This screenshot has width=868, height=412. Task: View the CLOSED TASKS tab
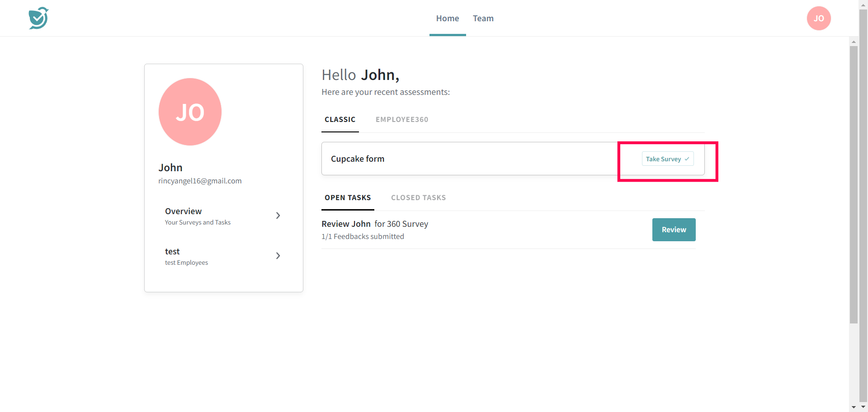click(418, 198)
